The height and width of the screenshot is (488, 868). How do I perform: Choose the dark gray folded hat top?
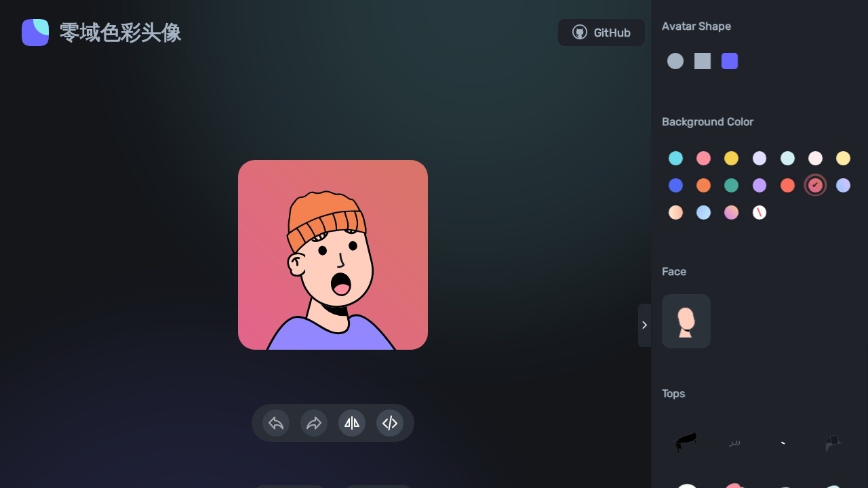833,443
